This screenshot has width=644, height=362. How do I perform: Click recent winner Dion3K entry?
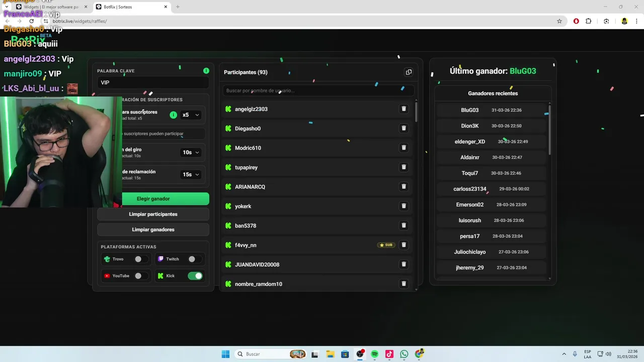[x=491, y=126]
